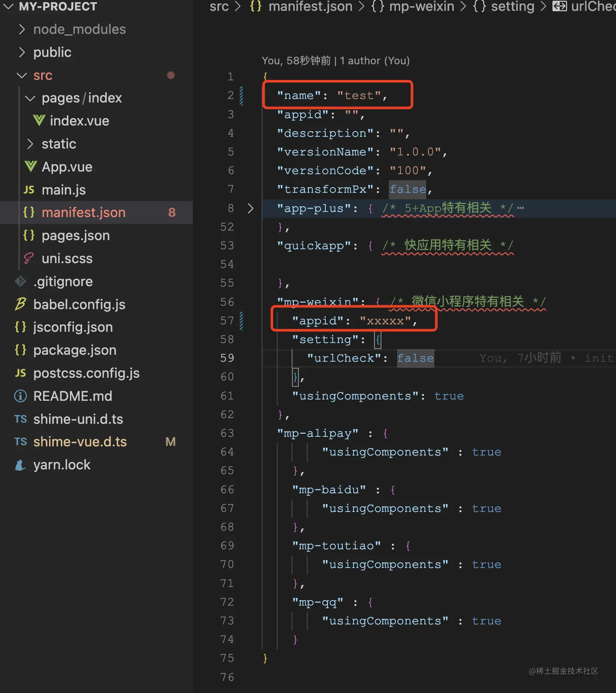Click the "mp-baidu" key
The width and height of the screenshot is (616, 693).
point(329,490)
